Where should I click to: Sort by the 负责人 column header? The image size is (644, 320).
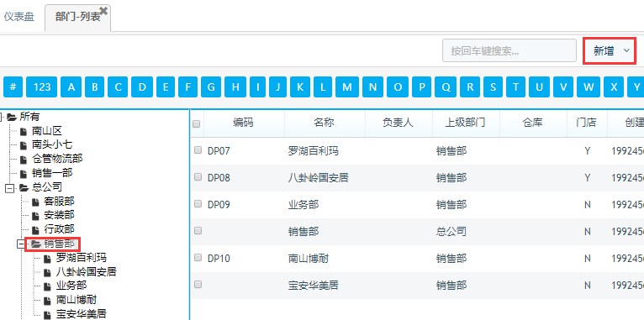coord(399,123)
